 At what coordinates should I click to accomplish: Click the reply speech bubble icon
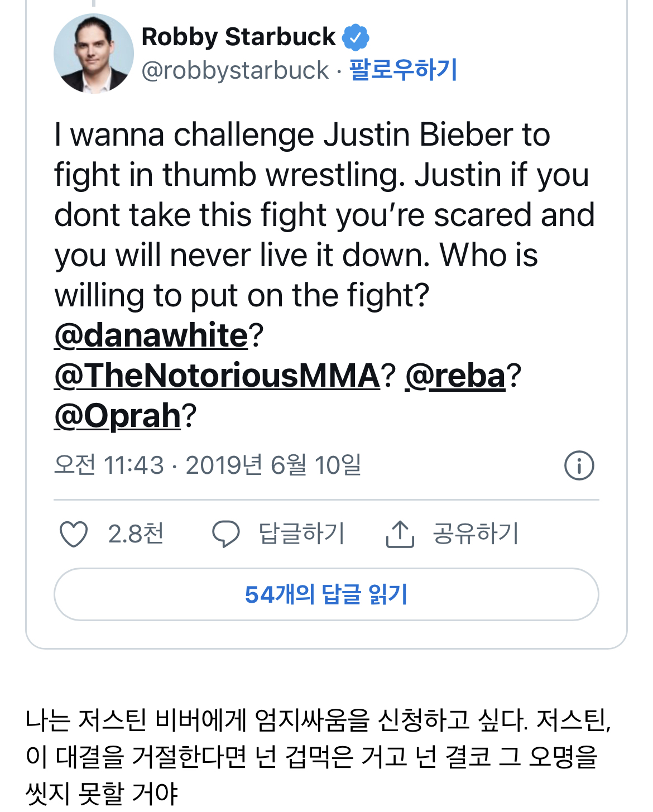(225, 534)
